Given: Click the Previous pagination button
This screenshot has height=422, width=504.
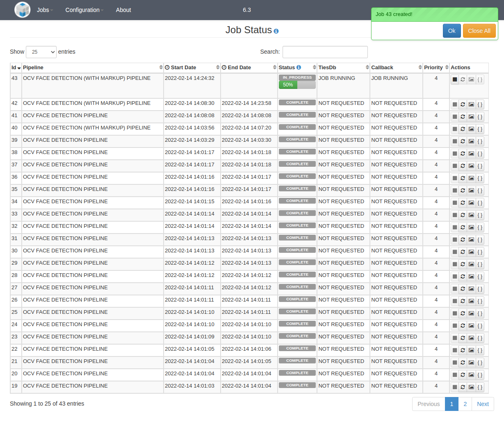Looking at the screenshot, I should (429, 404).
